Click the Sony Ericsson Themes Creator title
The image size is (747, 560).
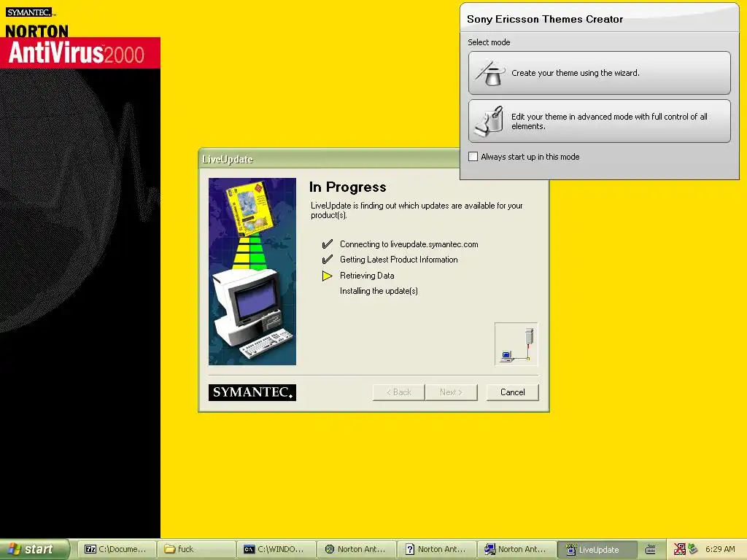[x=545, y=19]
